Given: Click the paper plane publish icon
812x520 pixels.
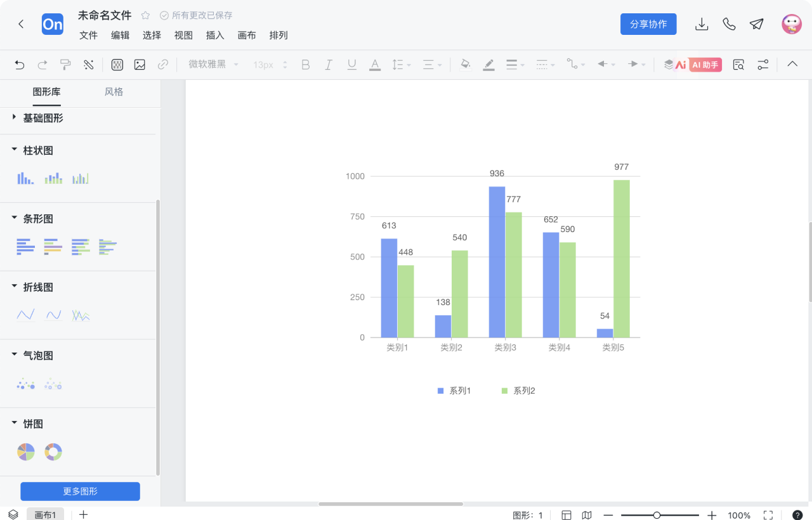Looking at the screenshot, I should (x=756, y=24).
